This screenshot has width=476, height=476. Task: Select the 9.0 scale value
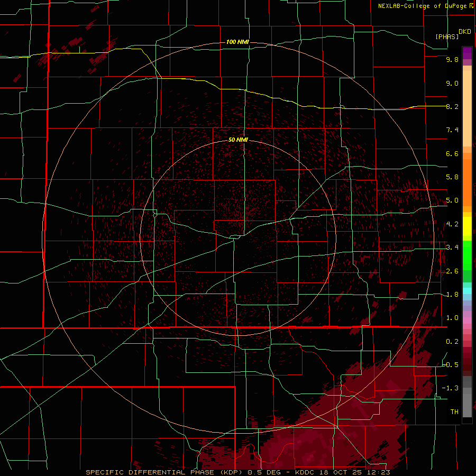[452, 83]
